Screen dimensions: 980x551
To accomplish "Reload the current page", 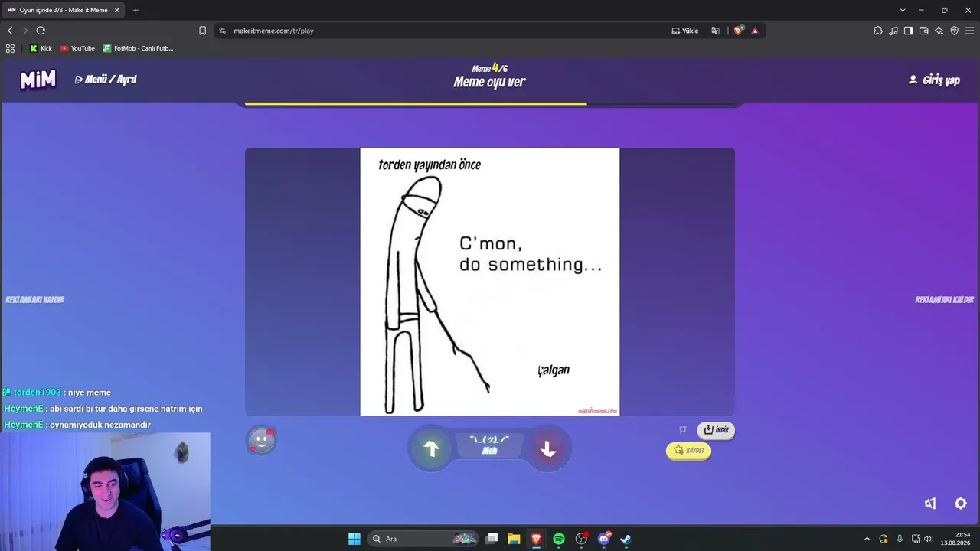I will 41,31.
